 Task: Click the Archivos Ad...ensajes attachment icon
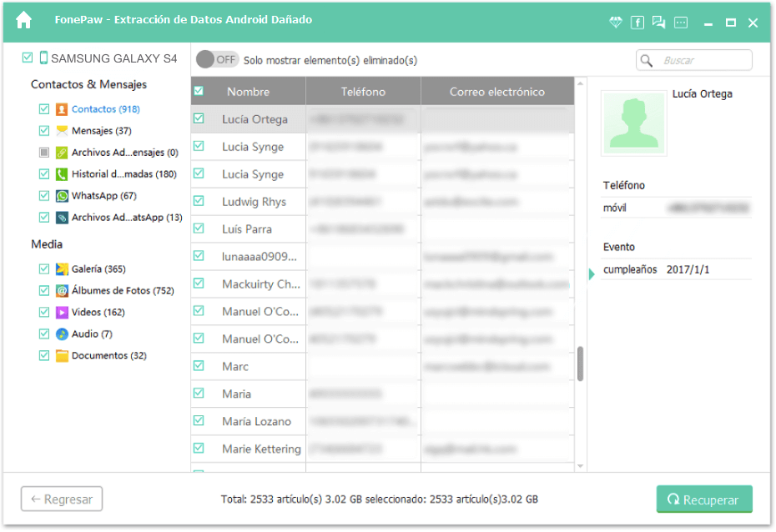tap(62, 153)
